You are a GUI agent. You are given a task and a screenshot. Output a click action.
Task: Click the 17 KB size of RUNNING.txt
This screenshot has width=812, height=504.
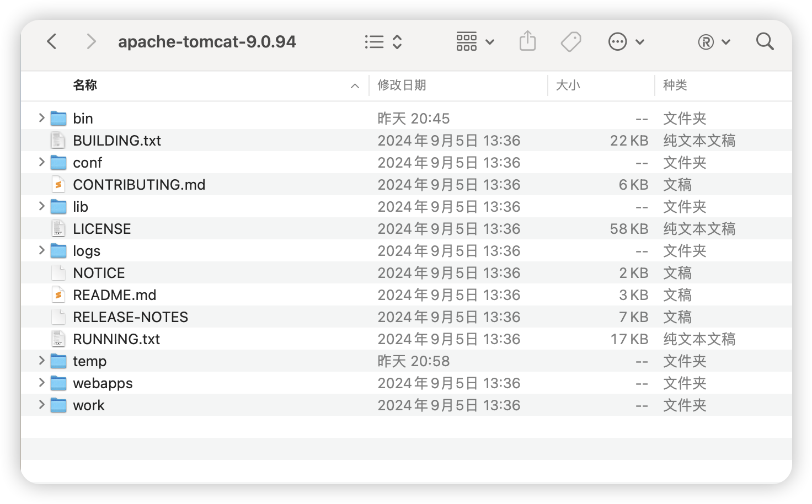[x=629, y=339]
